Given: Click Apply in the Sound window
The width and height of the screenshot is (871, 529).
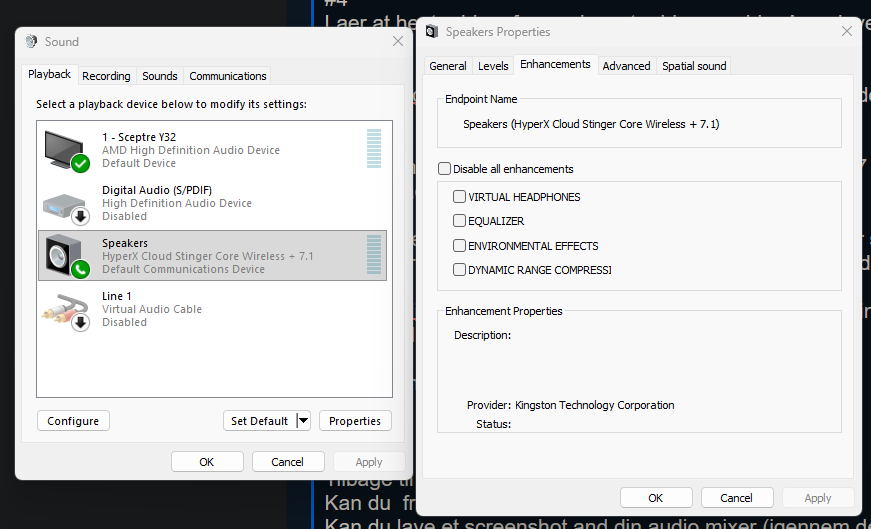Looking at the screenshot, I should click(369, 462).
